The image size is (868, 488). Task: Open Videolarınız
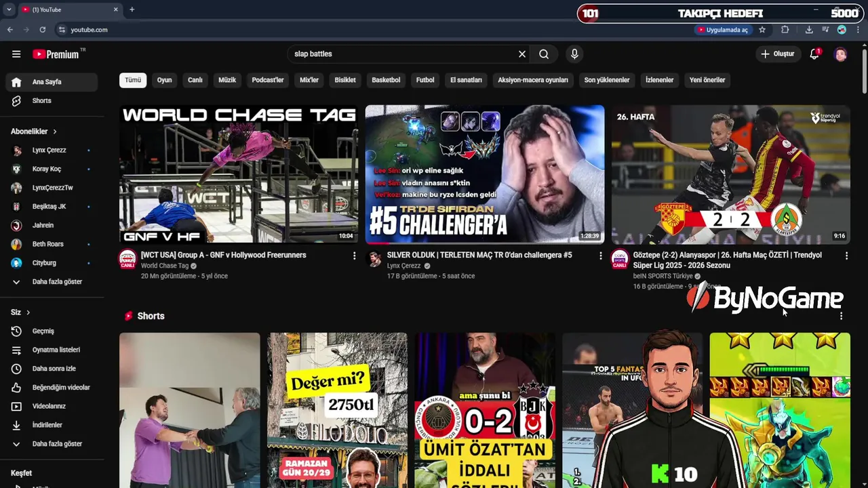pyautogui.click(x=52, y=406)
